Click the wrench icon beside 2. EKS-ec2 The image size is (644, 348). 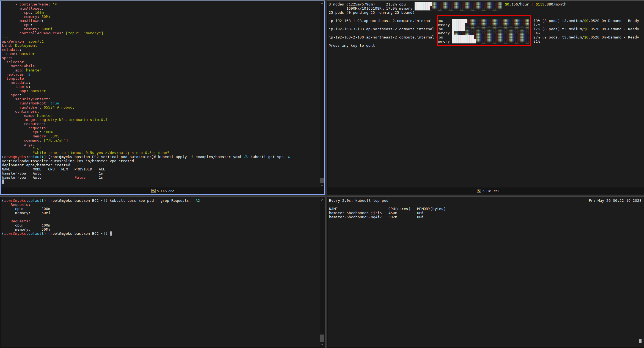coord(479,191)
